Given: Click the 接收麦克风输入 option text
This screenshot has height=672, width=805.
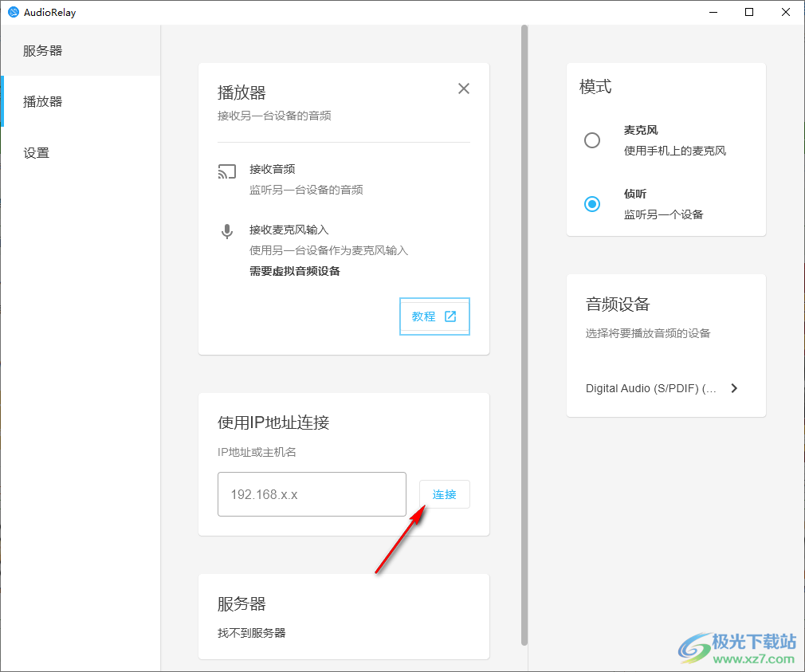Looking at the screenshot, I should [x=289, y=230].
